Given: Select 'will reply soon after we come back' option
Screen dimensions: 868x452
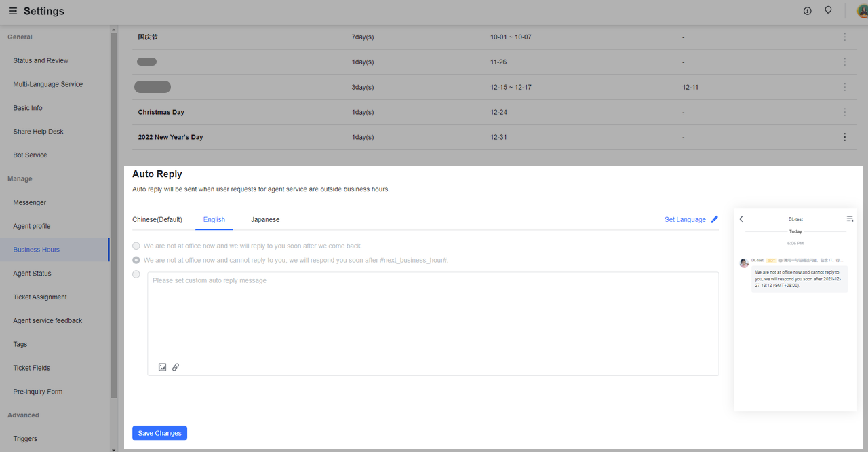Looking at the screenshot, I should coord(136,246).
